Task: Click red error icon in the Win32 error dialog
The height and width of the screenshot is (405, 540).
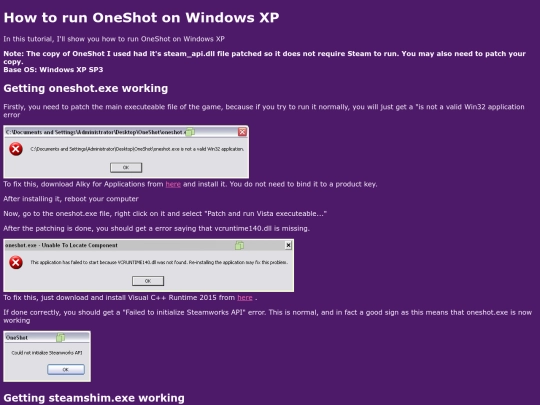Action: click(x=16, y=149)
